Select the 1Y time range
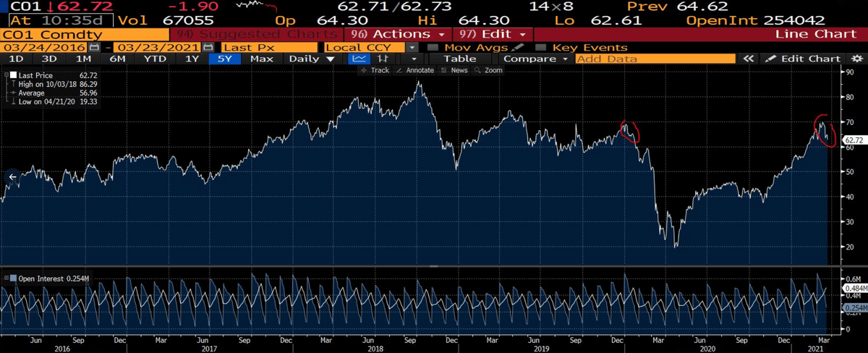The image size is (868, 353). point(192,59)
